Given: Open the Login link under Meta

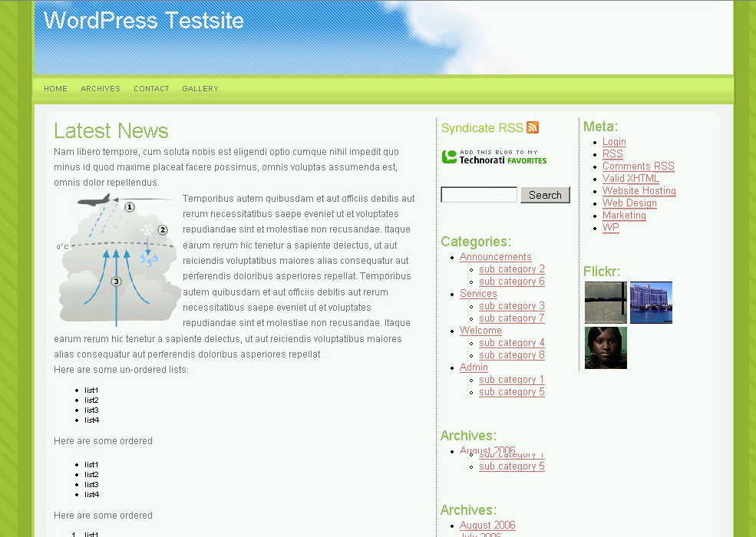Looking at the screenshot, I should [614, 142].
